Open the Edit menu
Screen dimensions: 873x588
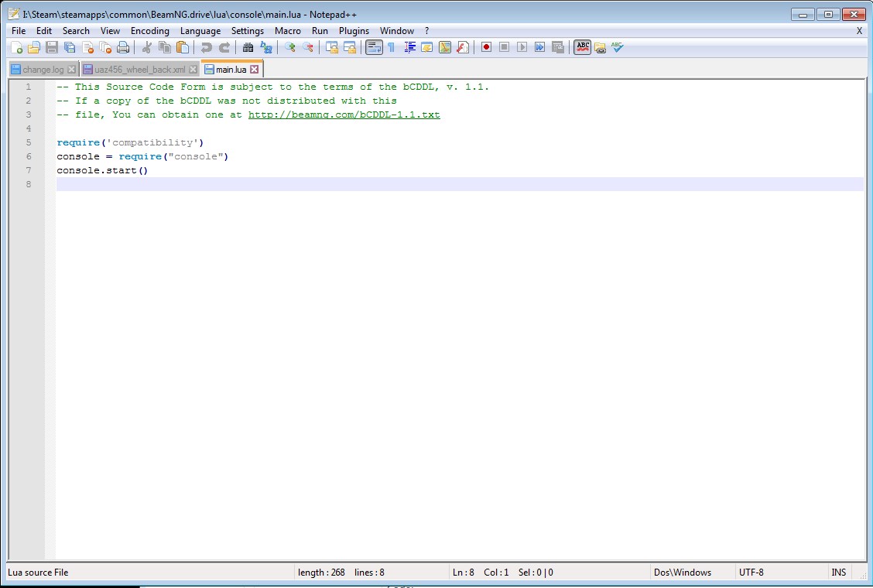pyautogui.click(x=44, y=31)
